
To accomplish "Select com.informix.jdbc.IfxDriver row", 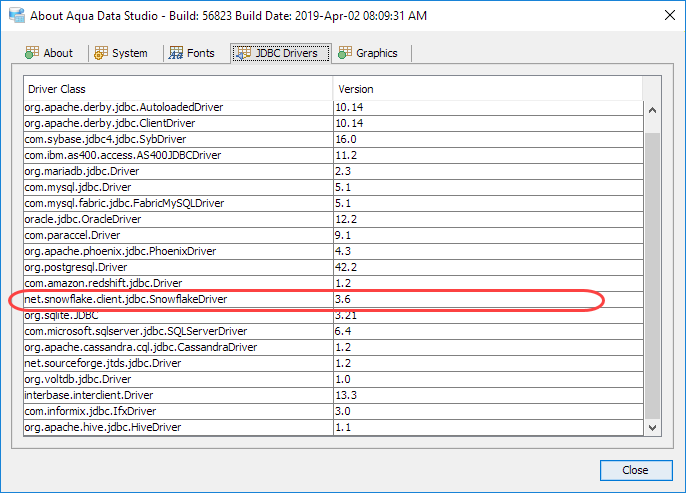I will click(333, 411).
